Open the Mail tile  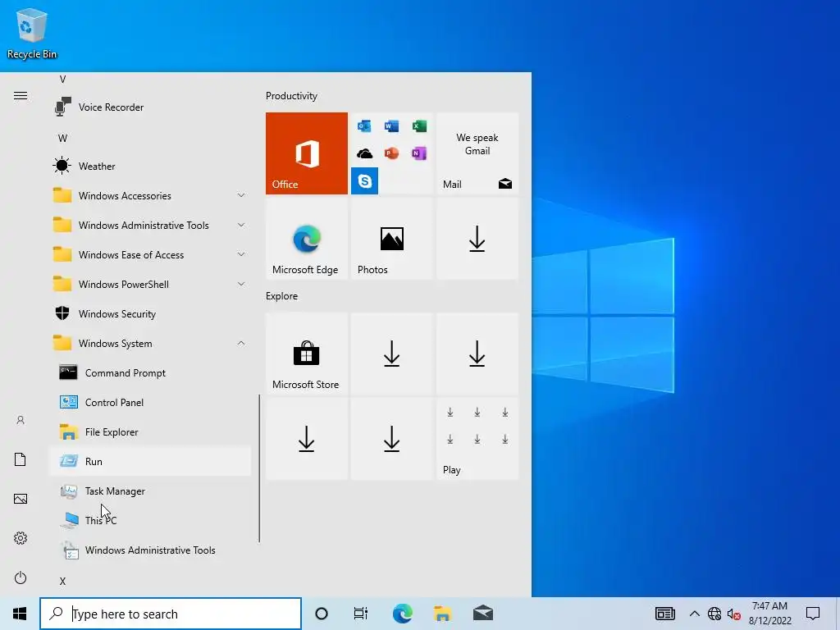pos(477,153)
